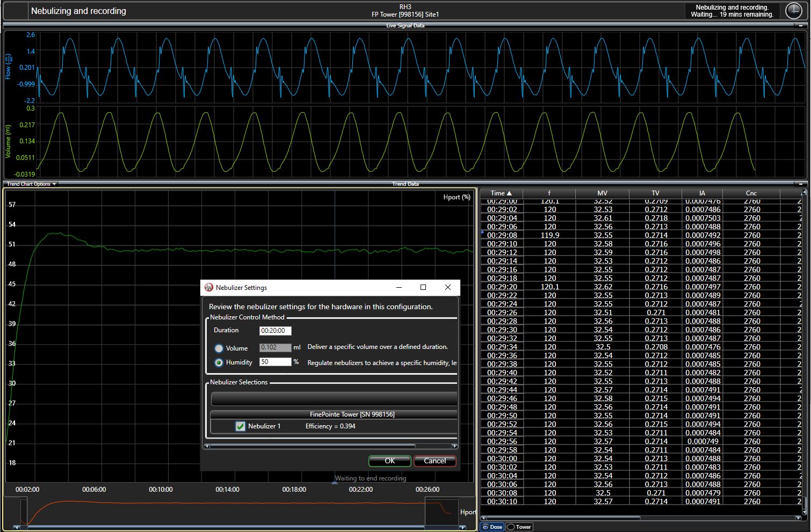The height and width of the screenshot is (532, 811).
Task: Uncheck the Nebulizer 1 checkbox
Action: point(241,426)
